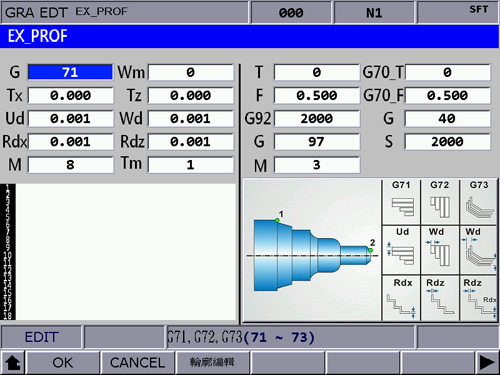The image size is (500, 375).
Task: Select the EDIT mode indicator
Action: [41, 337]
